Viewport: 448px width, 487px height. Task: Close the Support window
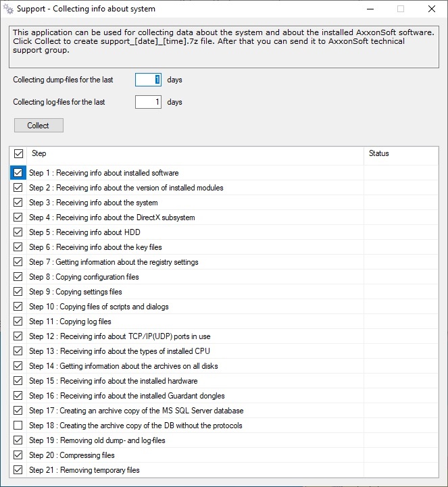(432, 9)
